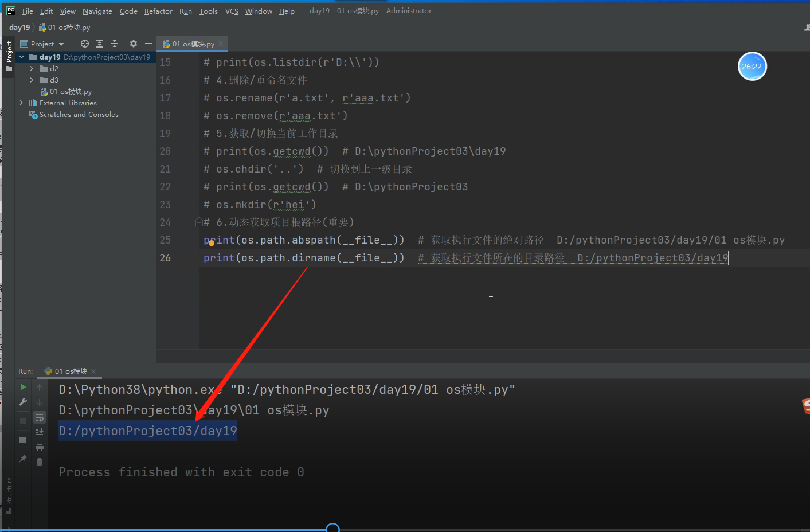
Task: Open the Help menu
Action: [287, 11]
